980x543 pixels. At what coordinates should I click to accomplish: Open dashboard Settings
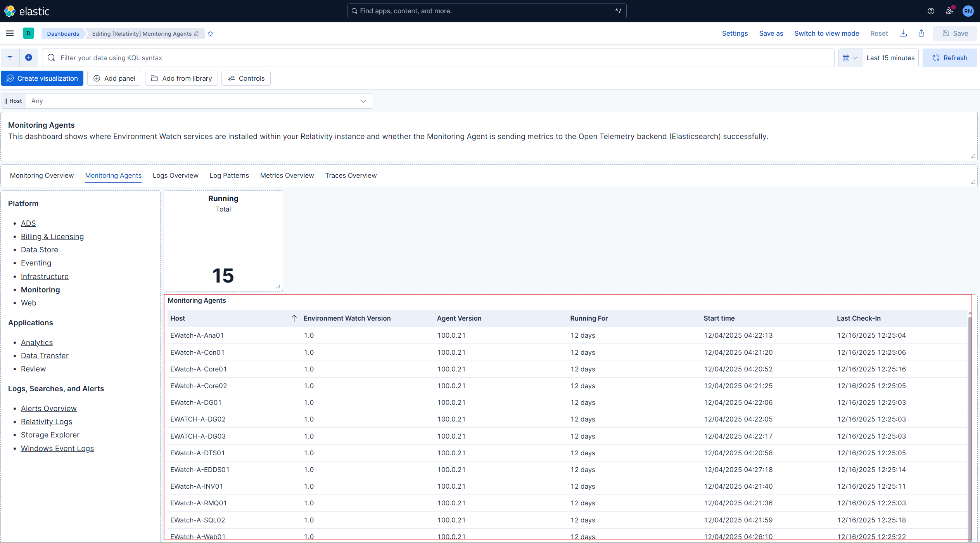735,33
